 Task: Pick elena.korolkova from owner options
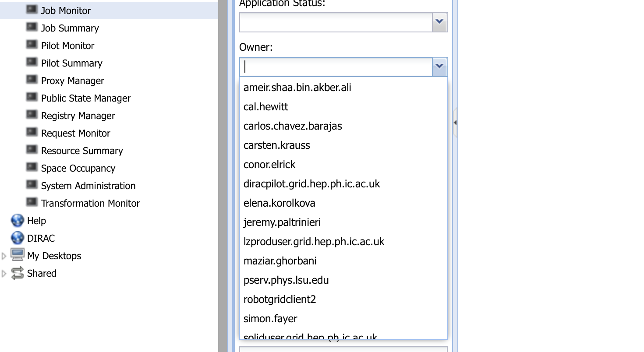[x=279, y=203]
